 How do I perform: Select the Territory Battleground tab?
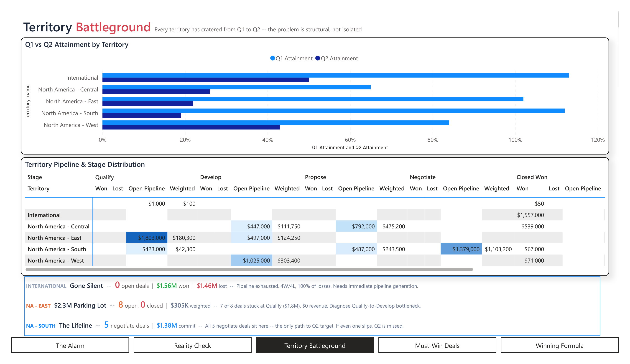315,345
